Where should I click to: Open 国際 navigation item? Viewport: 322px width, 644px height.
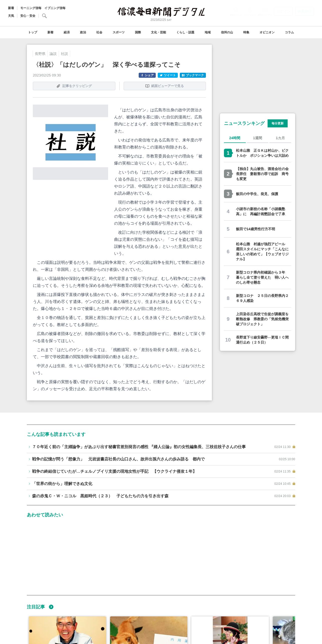pyautogui.click(x=138, y=32)
